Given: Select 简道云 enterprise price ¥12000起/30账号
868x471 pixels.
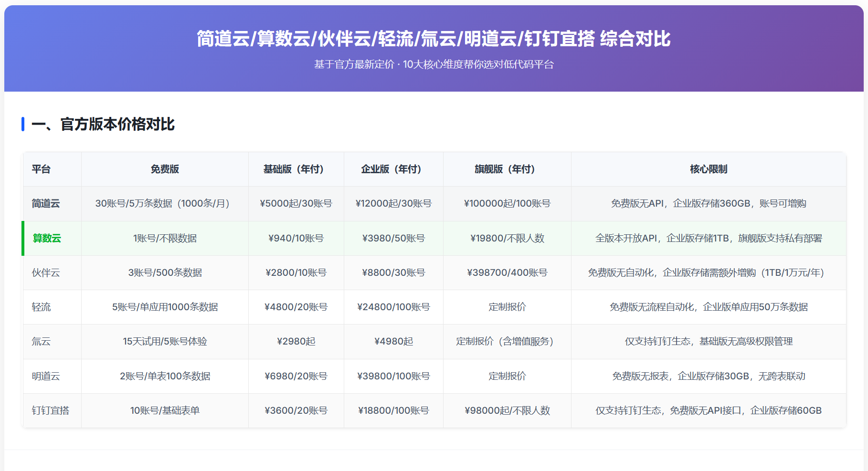Looking at the screenshot, I should (x=393, y=204).
